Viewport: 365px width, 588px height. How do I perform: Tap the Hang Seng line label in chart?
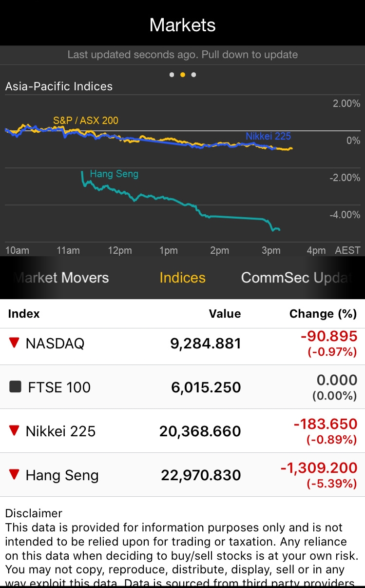[x=114, y=174]
